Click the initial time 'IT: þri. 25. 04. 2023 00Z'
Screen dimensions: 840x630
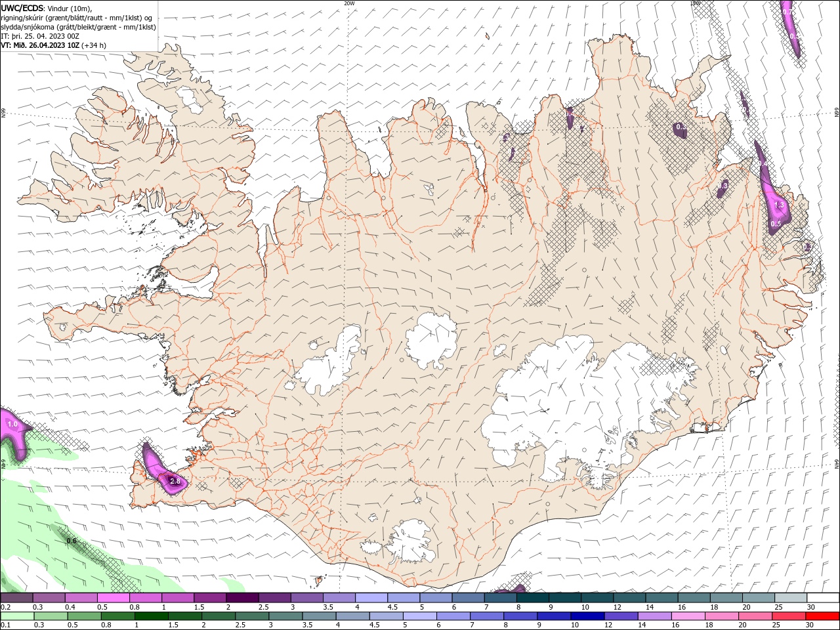pos(40,36)
